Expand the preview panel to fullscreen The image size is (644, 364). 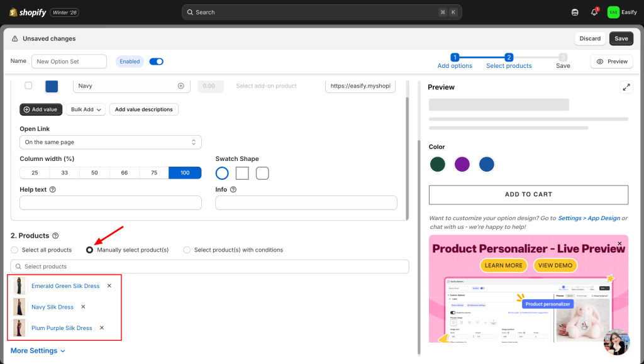pos(626,87)
